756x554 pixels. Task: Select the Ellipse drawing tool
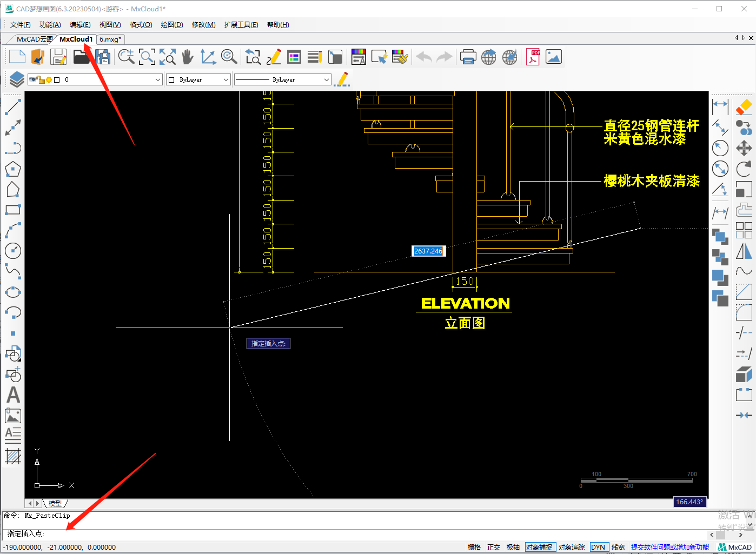coord(13,292)
